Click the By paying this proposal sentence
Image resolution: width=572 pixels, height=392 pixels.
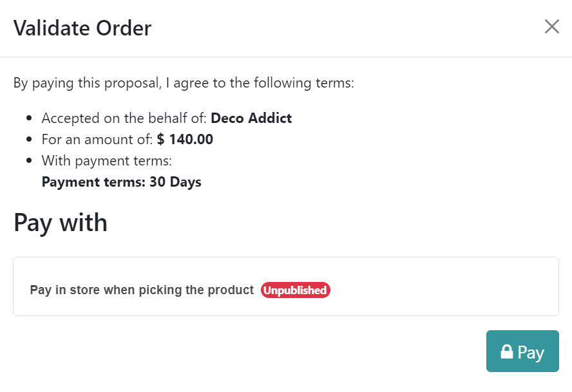click(184, 83)
